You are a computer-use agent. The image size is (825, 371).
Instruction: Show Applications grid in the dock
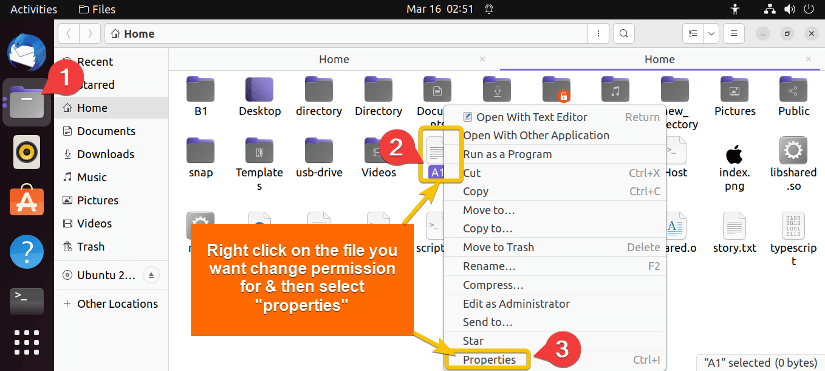point(26,343)
